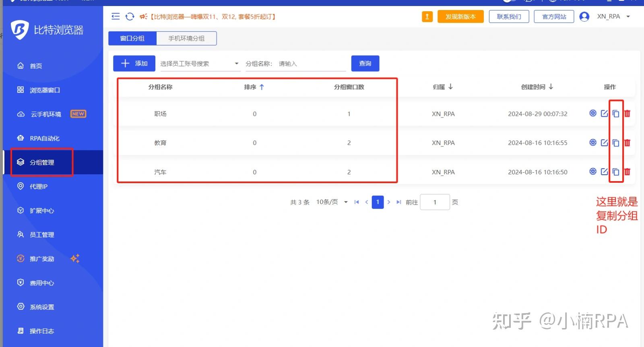Viewport: 644px width, 347px height.
Task: Sort by the 创建时间 column header
Action: [537, 87]
